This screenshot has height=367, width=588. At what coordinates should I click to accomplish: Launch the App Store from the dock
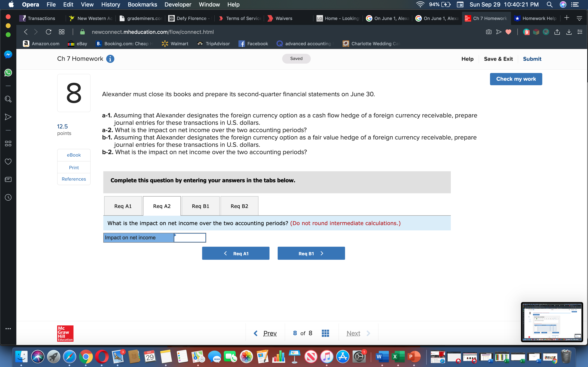343,357
